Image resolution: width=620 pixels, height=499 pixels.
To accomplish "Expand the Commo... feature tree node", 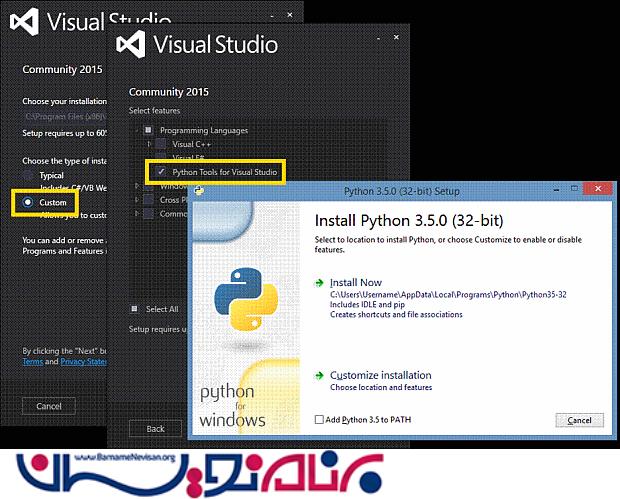I will tap(137, 214).
